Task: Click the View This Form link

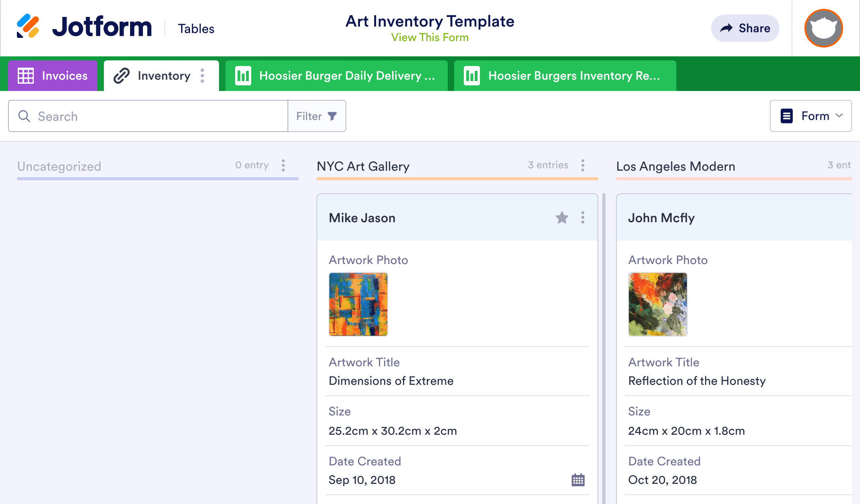Action: [x=430, y=37]
